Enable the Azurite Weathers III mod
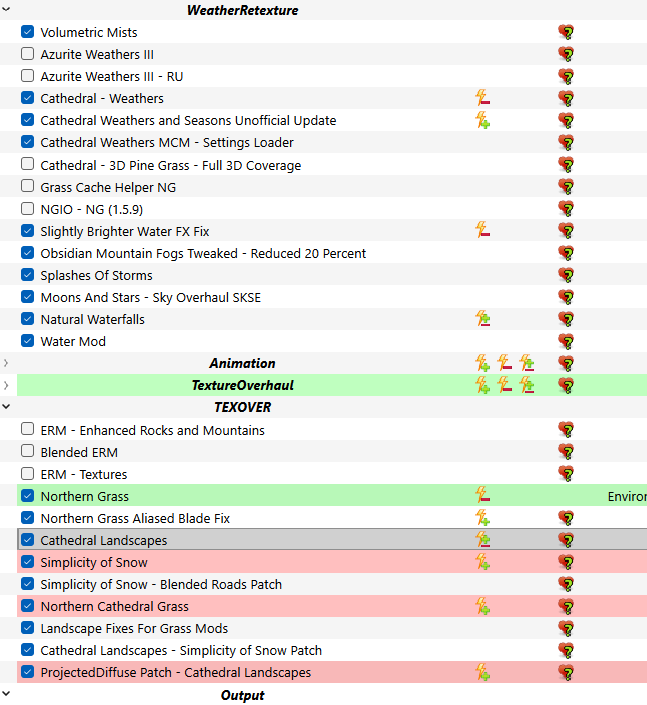The width and height of the screenshot is (647, 705). (x=28, y=54)
